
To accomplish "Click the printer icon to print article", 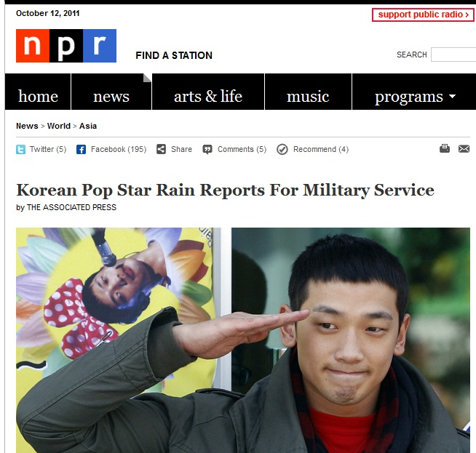I will click(445, 148).
